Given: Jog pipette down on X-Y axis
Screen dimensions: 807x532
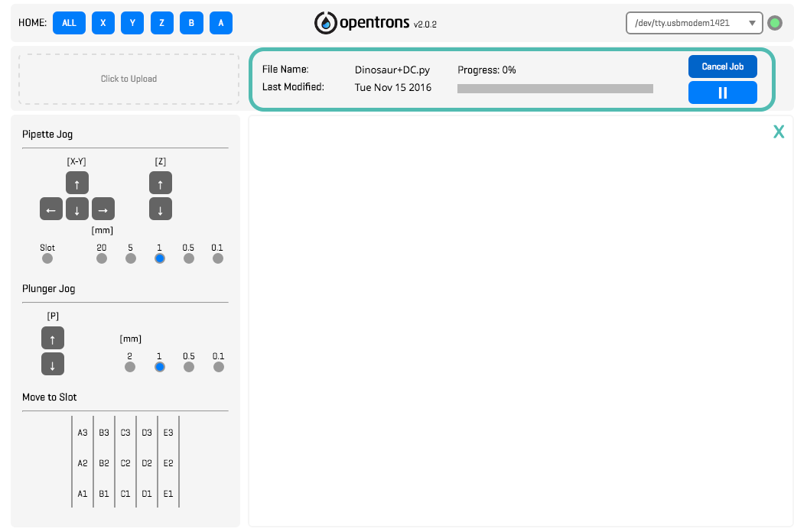Looking at the screenshot, I should 77,209.
